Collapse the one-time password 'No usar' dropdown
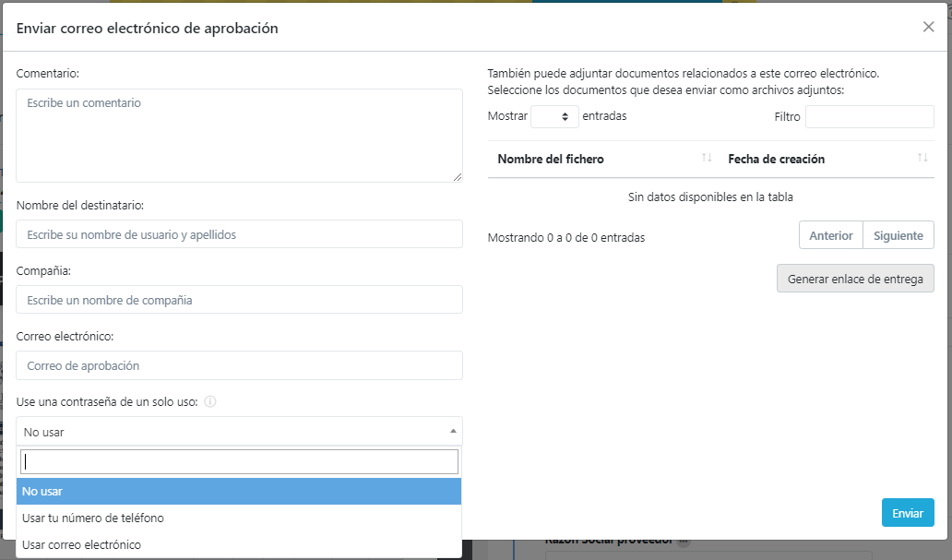This screenshot has width=952, height=560. pyautogui.click(x=239, y=431)
